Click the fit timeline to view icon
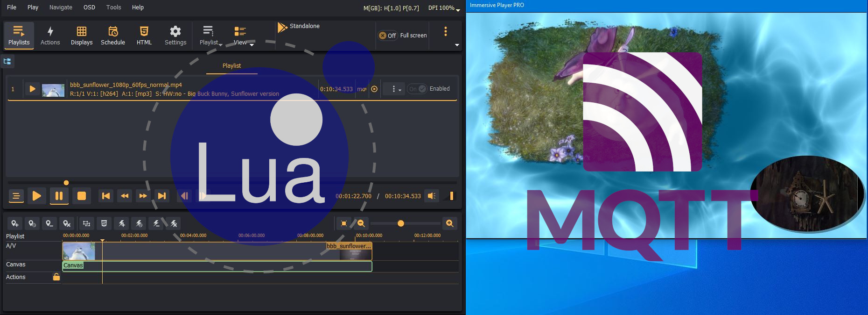 (344, 223)
